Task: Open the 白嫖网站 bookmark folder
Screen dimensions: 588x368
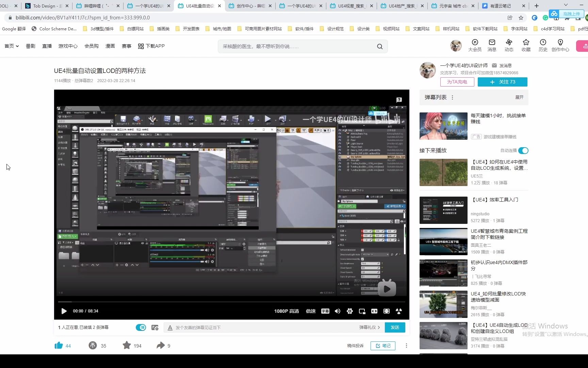Action: pyautogui.click(x=132, y=29)
